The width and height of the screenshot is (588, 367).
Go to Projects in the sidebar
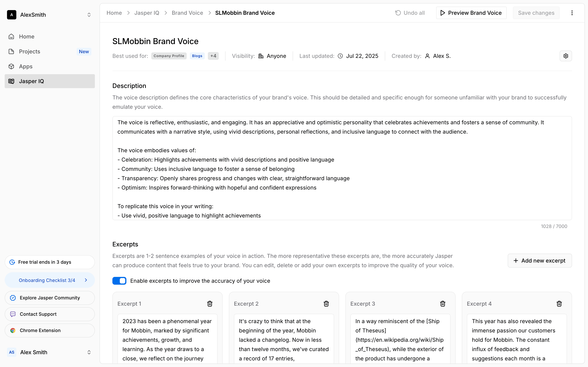pos(29,51)
